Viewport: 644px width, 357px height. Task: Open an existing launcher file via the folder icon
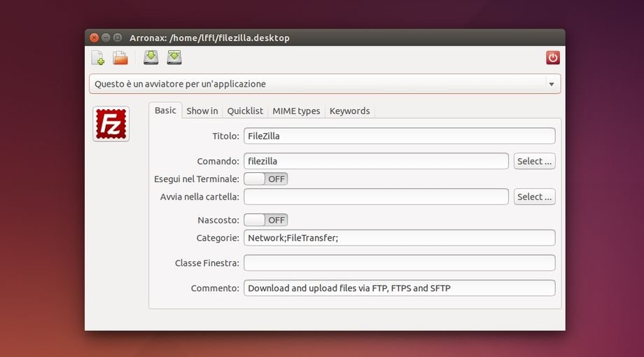120,58
